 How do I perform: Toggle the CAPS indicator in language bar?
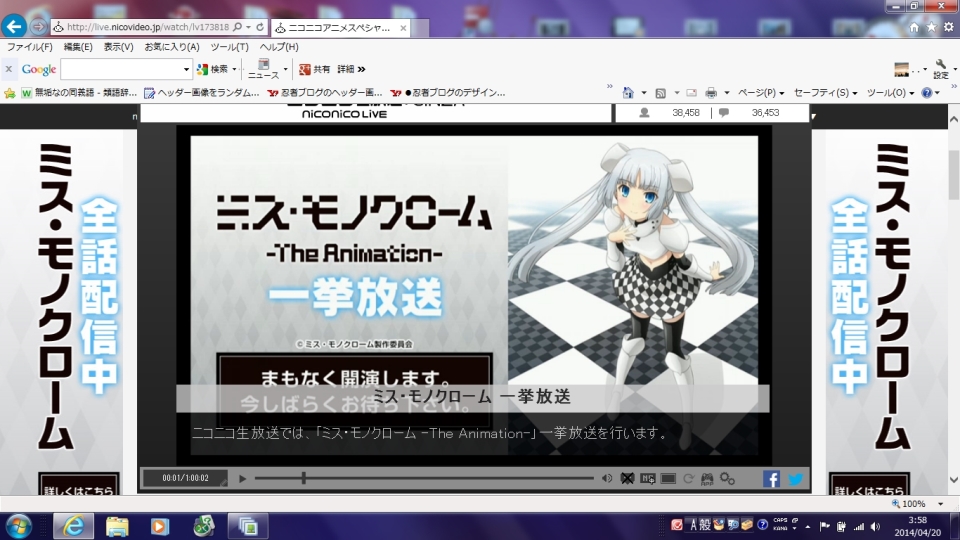(x=780, y=520)
